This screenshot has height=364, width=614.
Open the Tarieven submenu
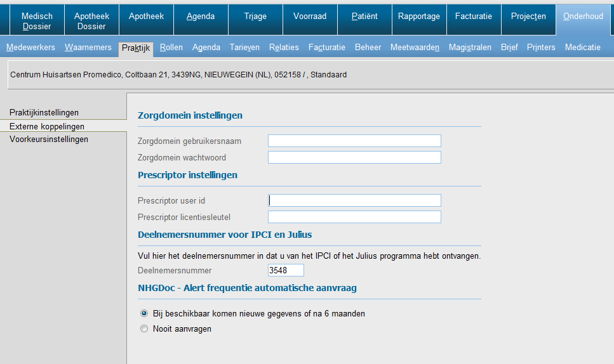[x=244, y=48]
